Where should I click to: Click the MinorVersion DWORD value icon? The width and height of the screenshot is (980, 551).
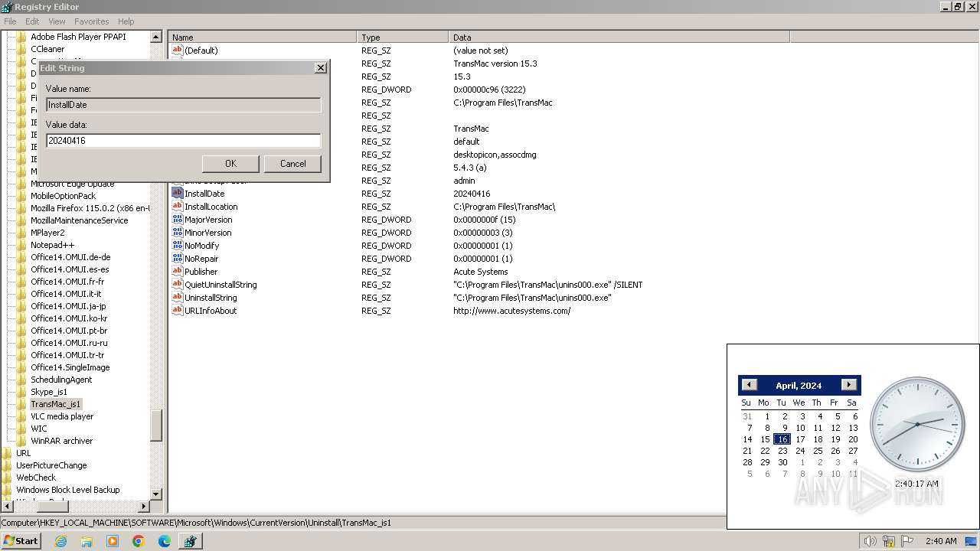point(178,233)
